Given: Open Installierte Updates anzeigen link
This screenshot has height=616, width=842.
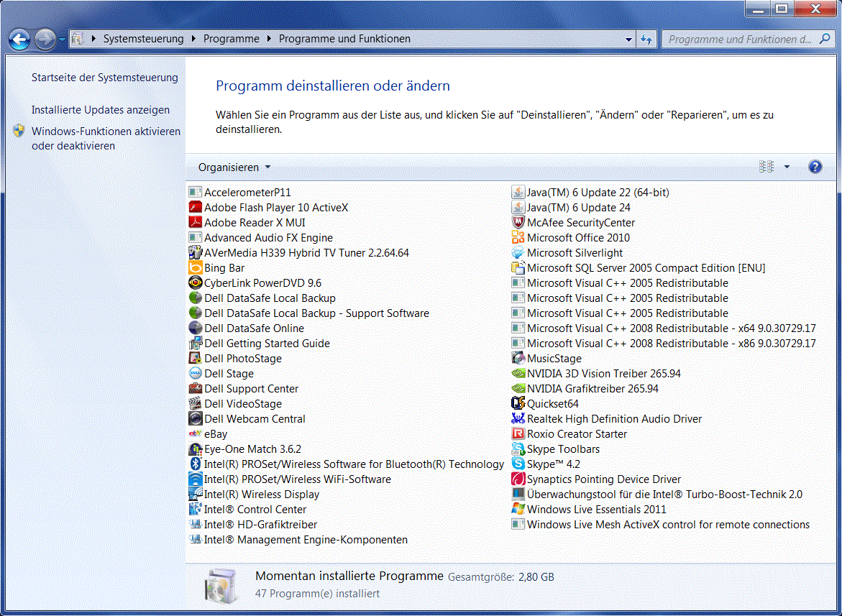Looking at the screenshot, I should (x=101, y=109).
